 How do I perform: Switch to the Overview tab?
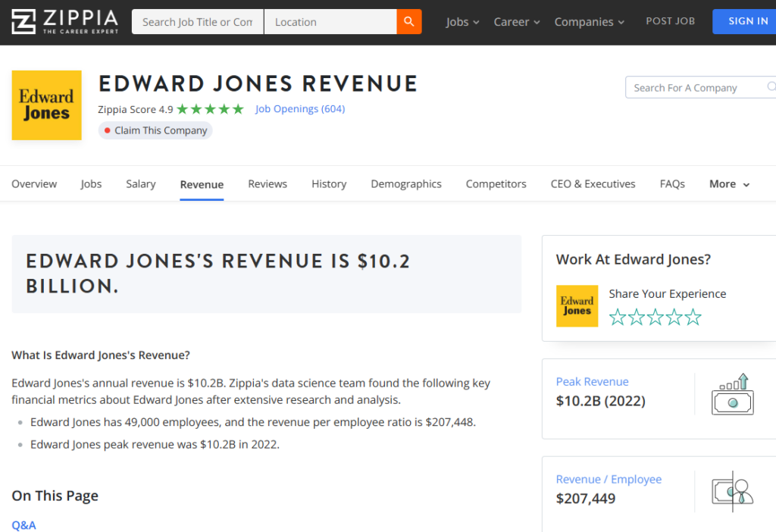(x=34, y=184)
